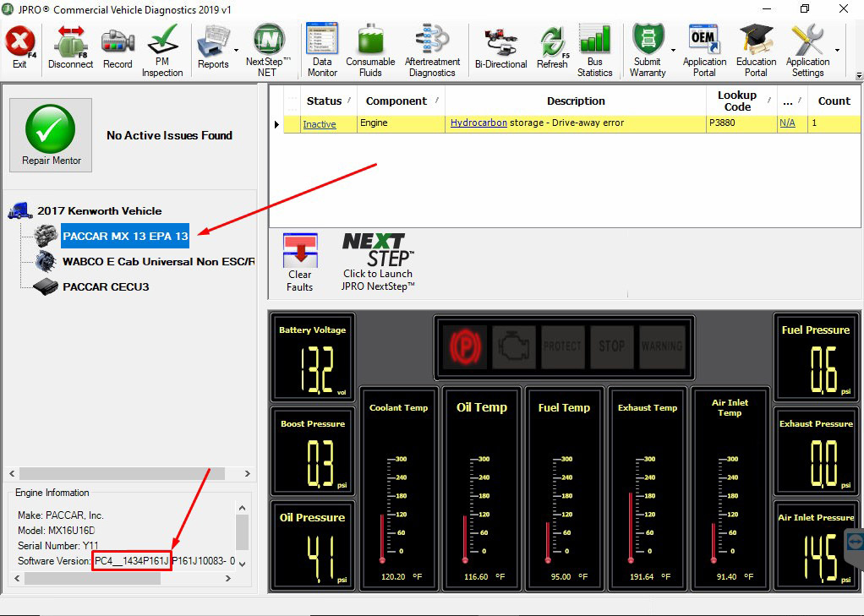Click the Exhaust Temp thermometer

coord(648,489)
